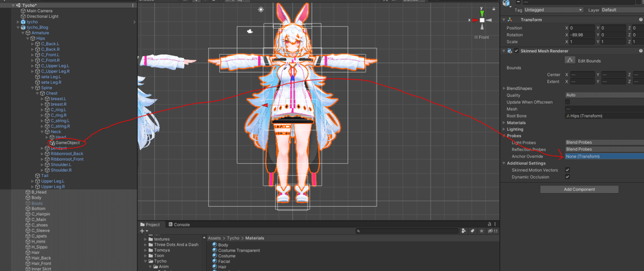Select the Inner Skirt object
Image resolution: width=644 pixels, height=271 pixels.
point(41,269)
